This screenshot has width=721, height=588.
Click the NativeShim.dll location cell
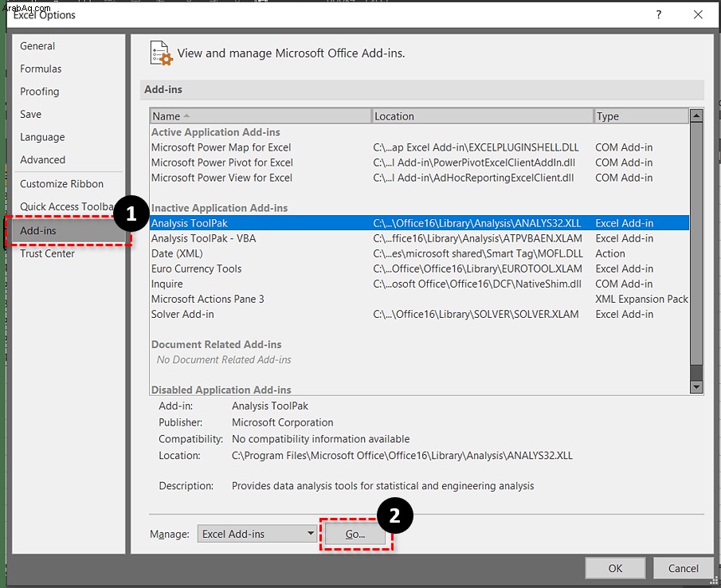point(477,284)
